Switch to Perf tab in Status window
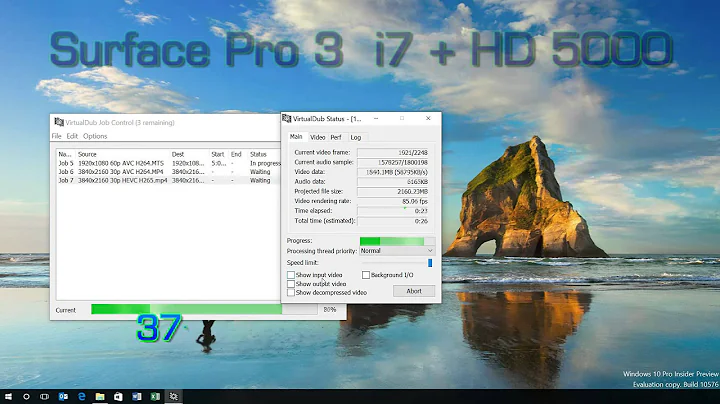This screenshot has width=720, height=404. [336, 137]
